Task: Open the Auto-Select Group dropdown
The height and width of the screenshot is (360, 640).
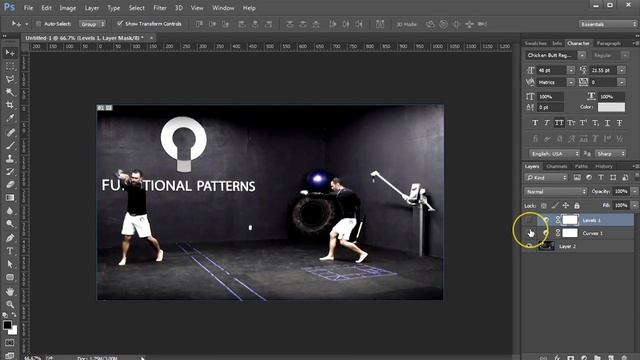Action: tap(92, 24)
